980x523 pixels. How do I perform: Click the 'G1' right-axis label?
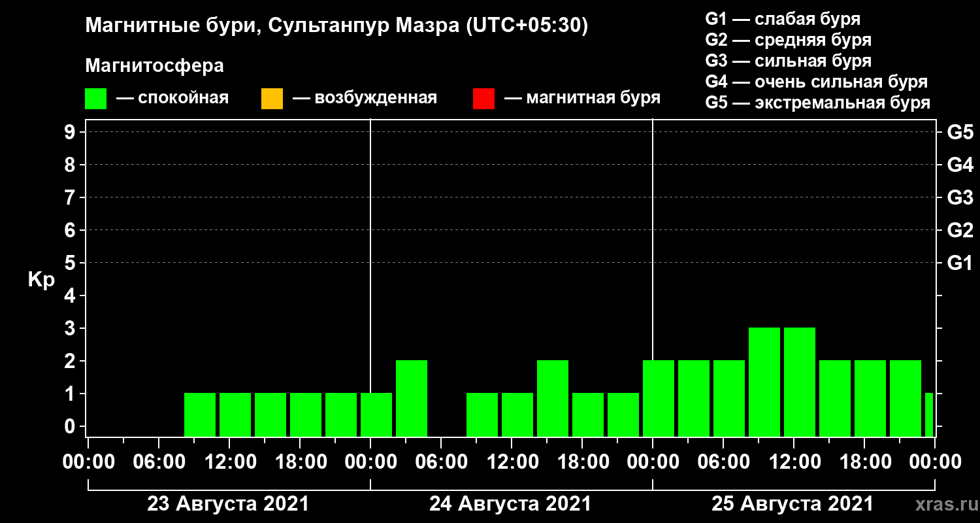pos(960,263)
